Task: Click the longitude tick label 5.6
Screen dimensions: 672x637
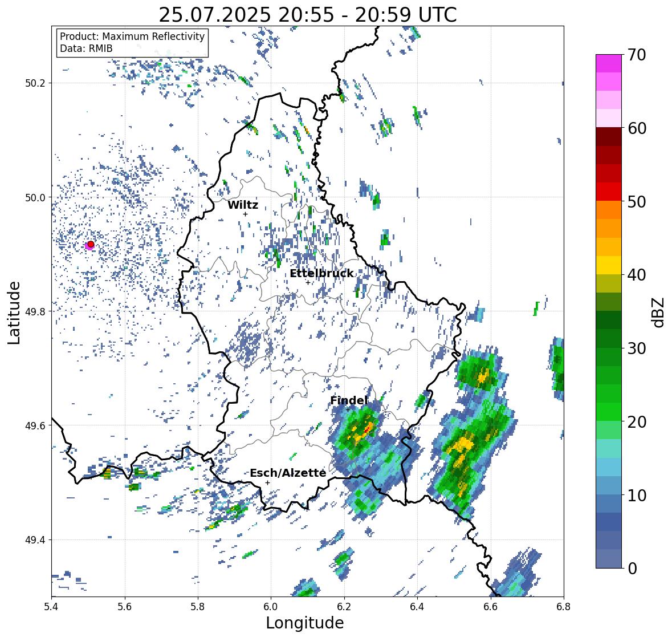Action: (125, 607)
